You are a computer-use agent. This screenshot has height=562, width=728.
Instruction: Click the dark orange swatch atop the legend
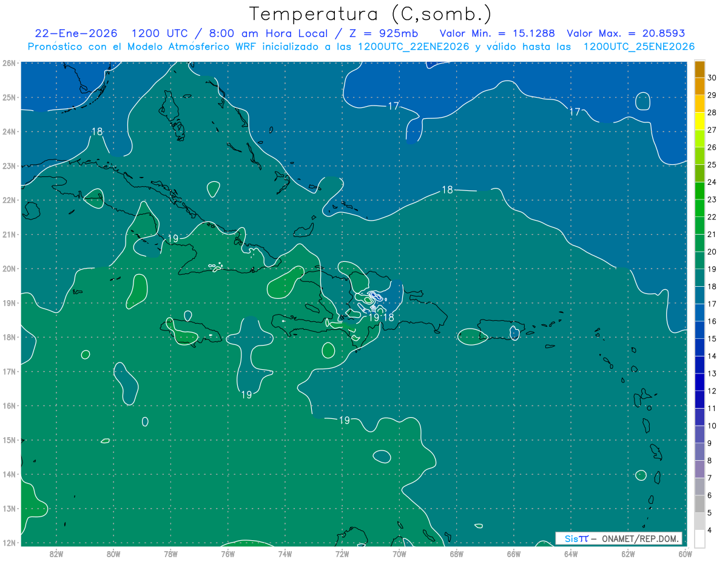tap(699, 69)
